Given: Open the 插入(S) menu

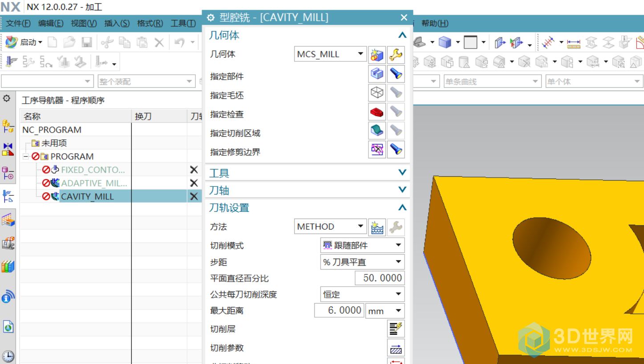Looking at the screenshot, I should point(117,23).
